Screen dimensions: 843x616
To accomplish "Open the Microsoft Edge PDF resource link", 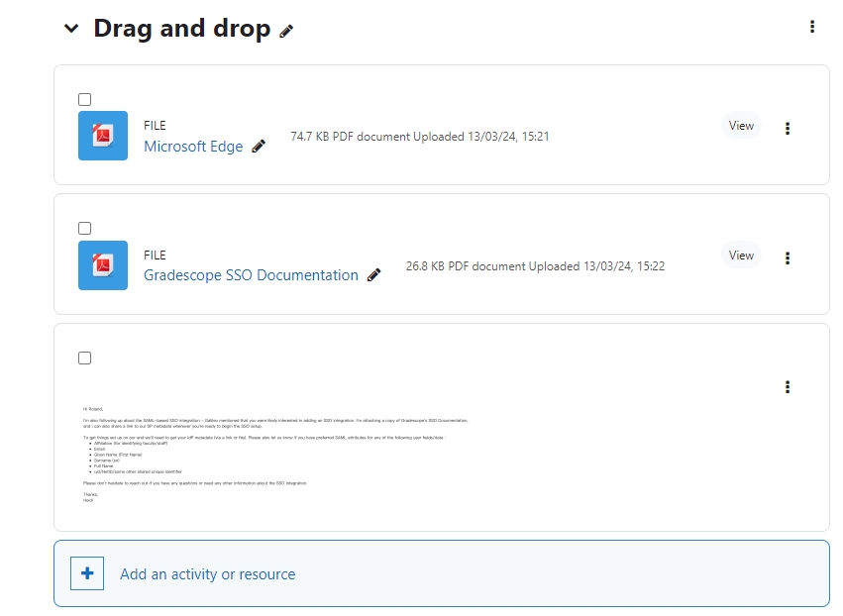I will point(192,146).
